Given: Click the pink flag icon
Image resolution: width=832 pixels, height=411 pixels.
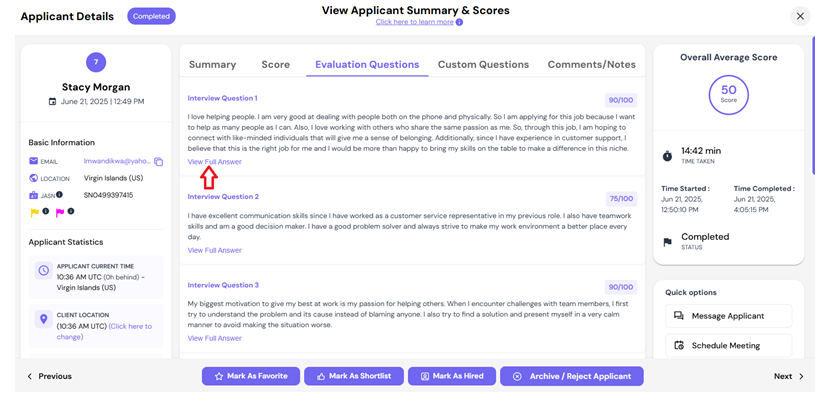Looking at the screenshot, I should coord(60,213).
